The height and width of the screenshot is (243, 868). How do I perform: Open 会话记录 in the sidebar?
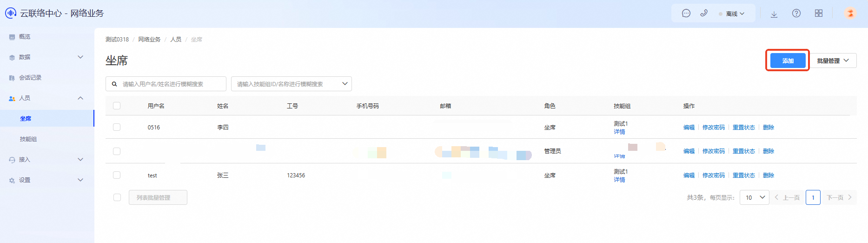[x=30, y=78]
